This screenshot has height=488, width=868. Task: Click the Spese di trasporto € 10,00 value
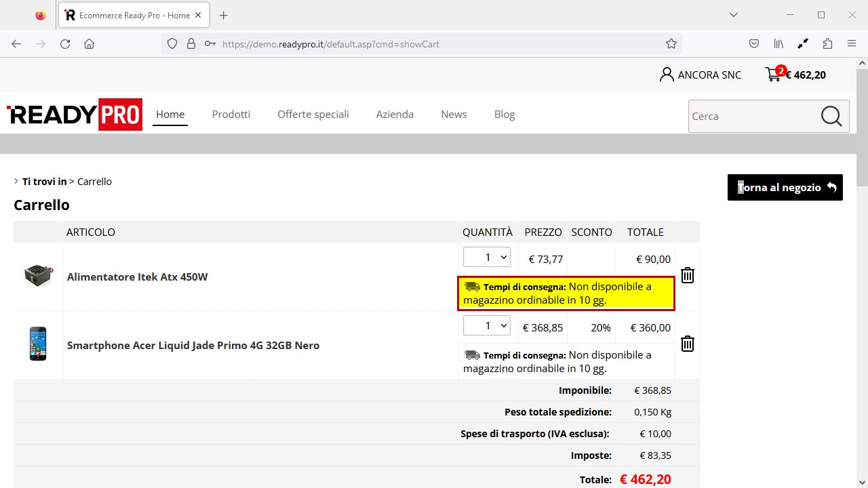(x=655, y=434)
